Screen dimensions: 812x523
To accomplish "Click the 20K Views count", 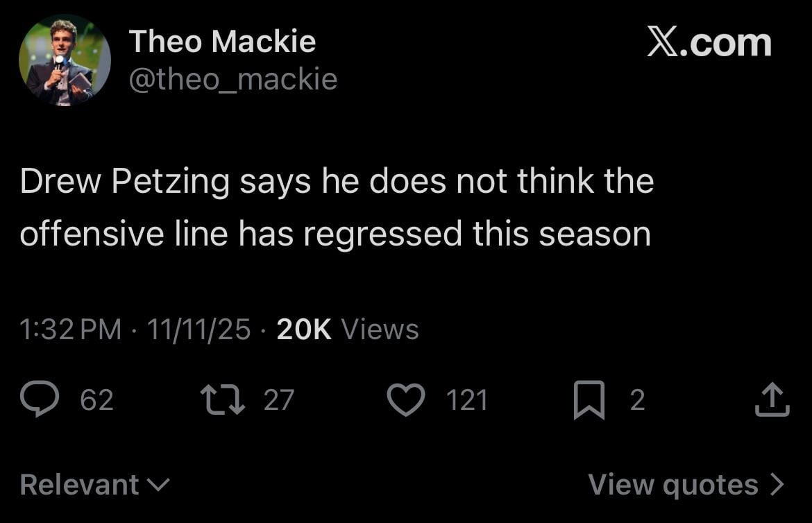I will point(347,329).
